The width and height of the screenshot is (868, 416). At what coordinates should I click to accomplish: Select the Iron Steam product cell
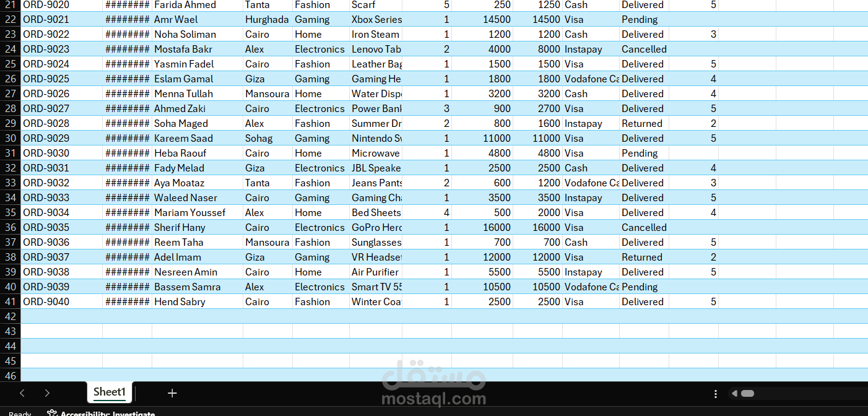[376, 34]
